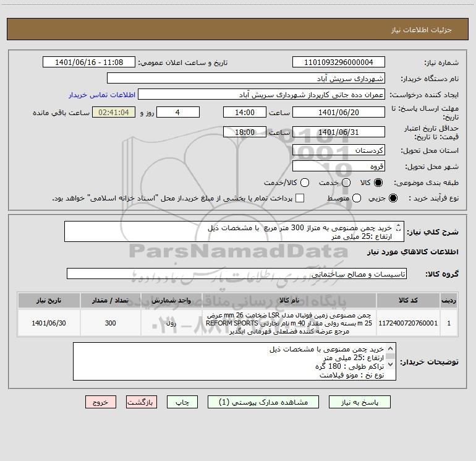
Task: Click the 18:00 validity time field
Action: (x=245, y=132)
